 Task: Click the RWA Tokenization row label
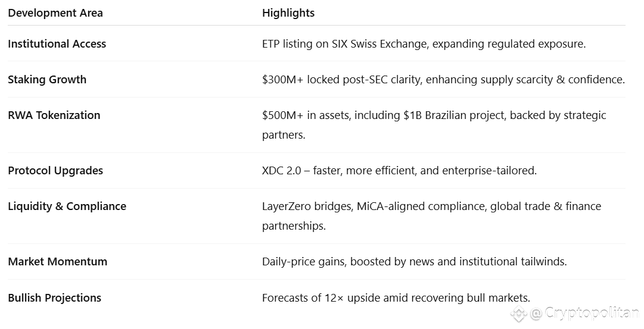click(54, 115)
